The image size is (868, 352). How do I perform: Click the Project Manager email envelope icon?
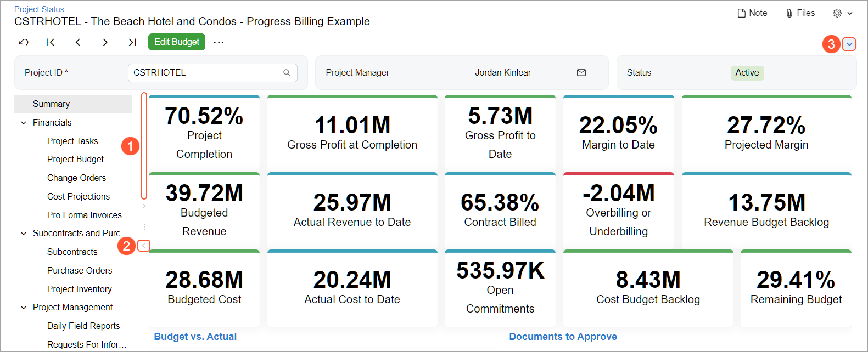pyautogui.click(x=581, y=73)
